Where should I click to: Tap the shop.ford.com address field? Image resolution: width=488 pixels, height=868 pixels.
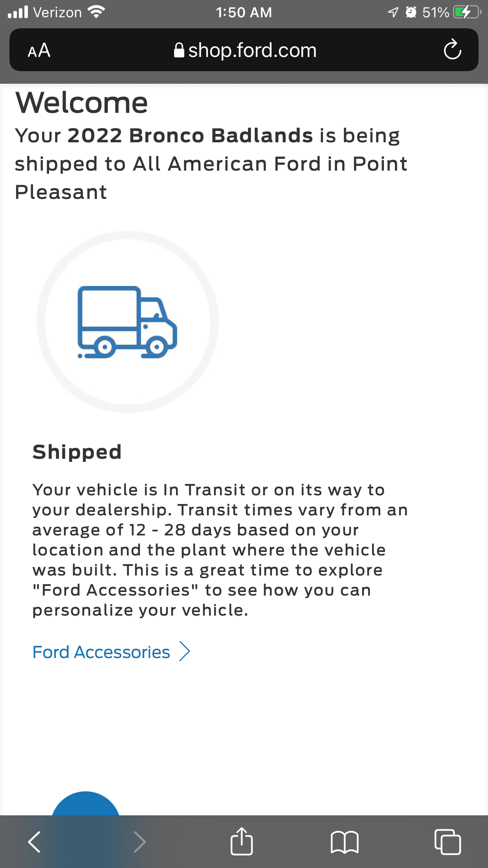click(244, 50)
